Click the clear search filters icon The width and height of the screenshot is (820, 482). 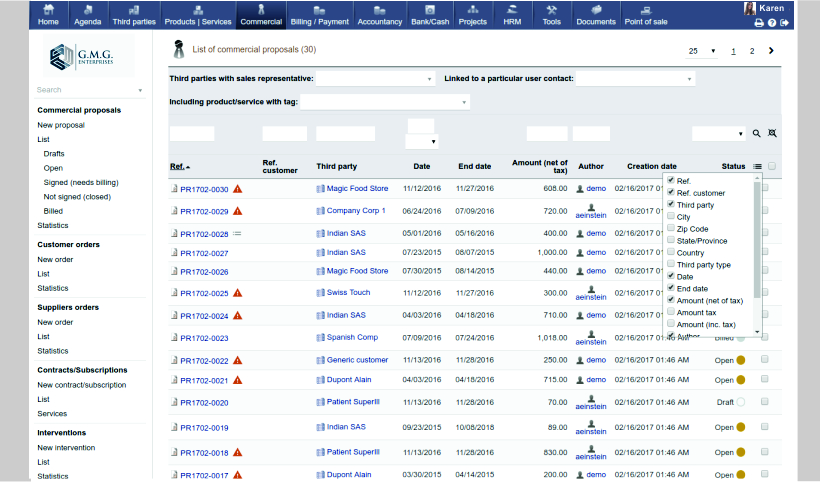pyautogui.click(x=772, y=133)
